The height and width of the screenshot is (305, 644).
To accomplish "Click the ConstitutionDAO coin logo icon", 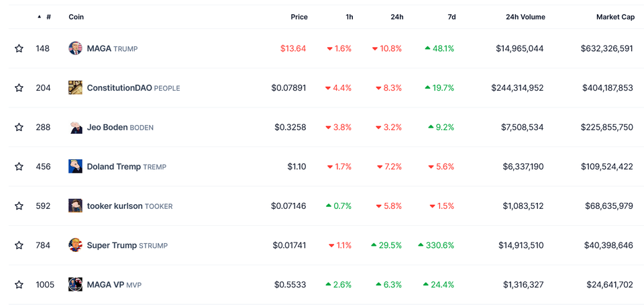I will tap(75, 88).
